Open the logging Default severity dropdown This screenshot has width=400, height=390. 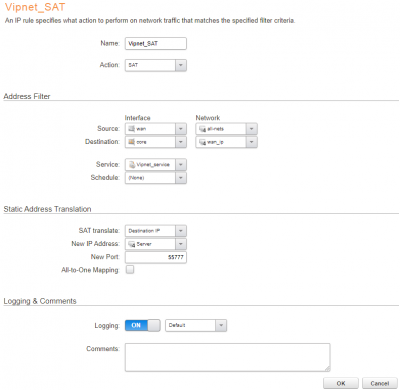coord(196,325)
